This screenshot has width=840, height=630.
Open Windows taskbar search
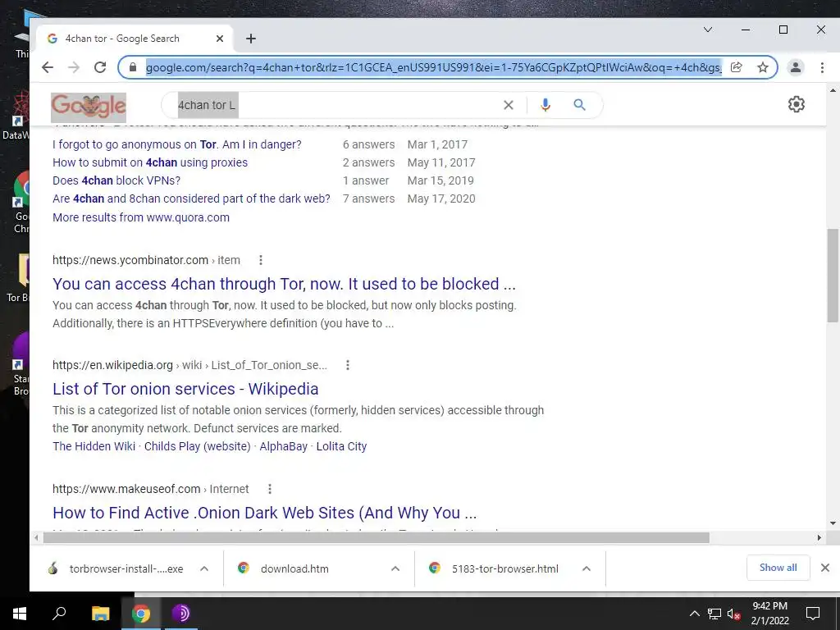coord(59,614)
